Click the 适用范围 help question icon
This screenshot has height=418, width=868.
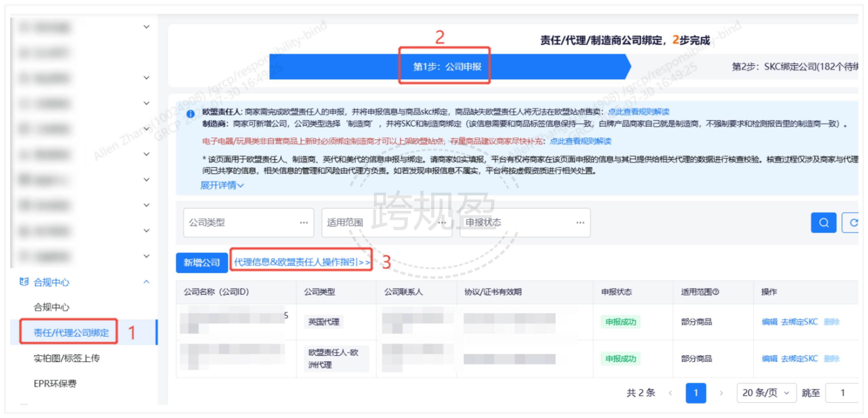click(x=716, y=292)
